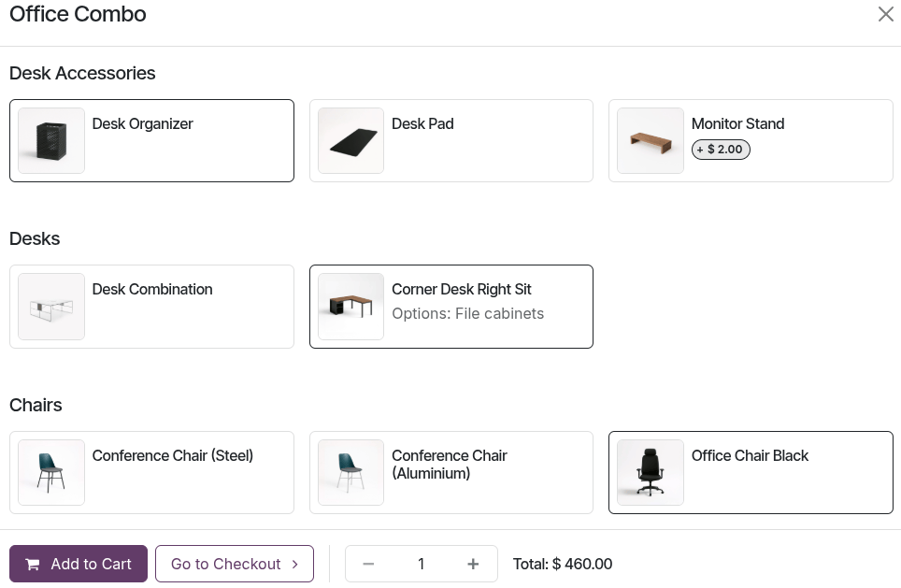The height and width of the screenshot is (588, 901).
Task: Click the Desk Organizer product thumbnail
Action: pyautogui.click(x=50, y=140)
